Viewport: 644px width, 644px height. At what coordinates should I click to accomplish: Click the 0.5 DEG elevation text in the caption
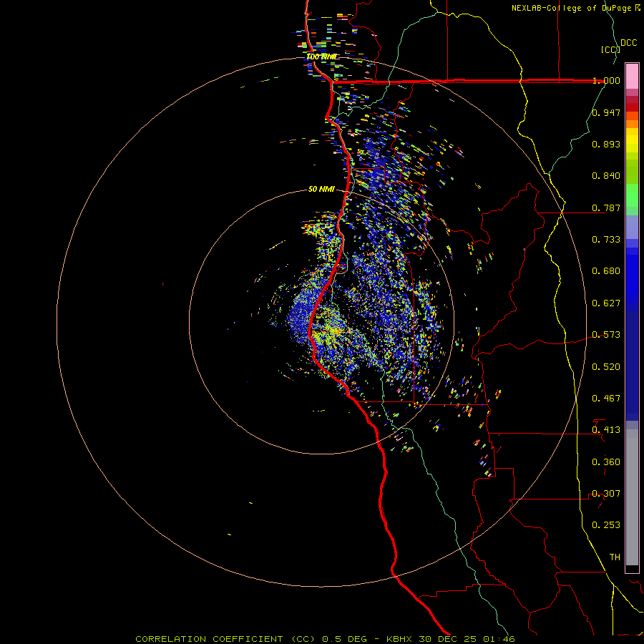pyautogui.click(x=346, y=639)
